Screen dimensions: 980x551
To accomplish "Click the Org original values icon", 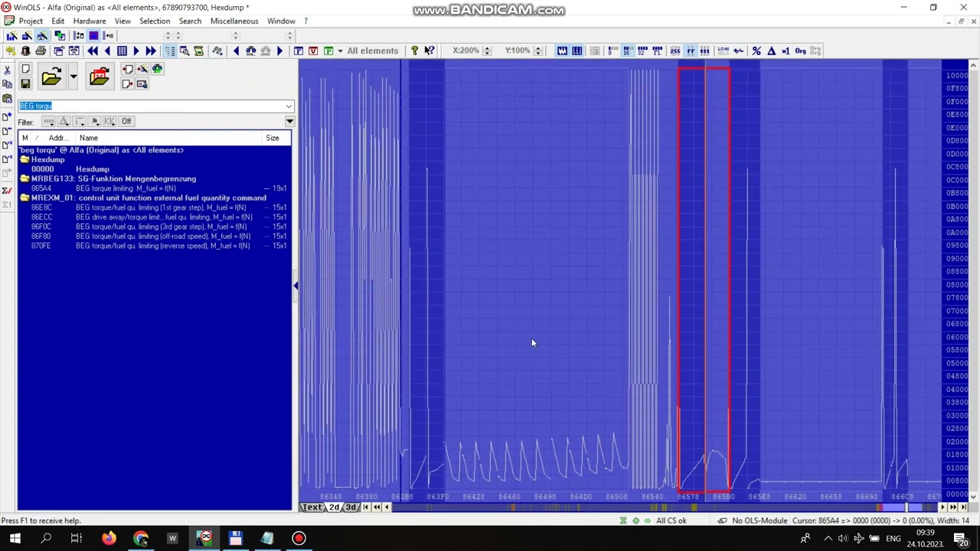I will [x=800, y=51].
